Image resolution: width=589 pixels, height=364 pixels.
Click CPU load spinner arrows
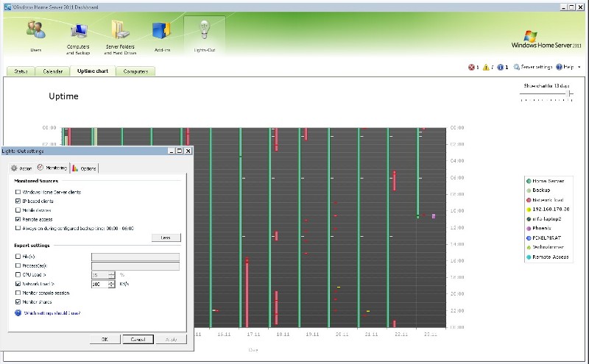pyautogui.click(x=111, y=275)
